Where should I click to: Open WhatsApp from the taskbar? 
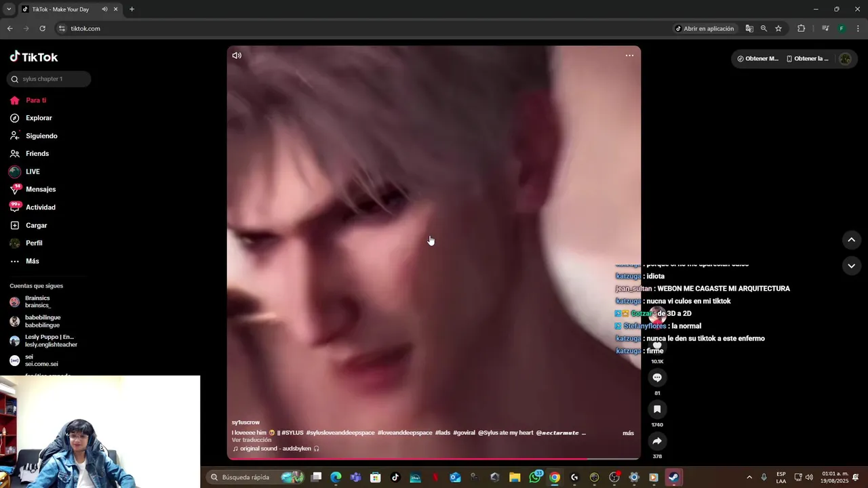tap(535, 477)
